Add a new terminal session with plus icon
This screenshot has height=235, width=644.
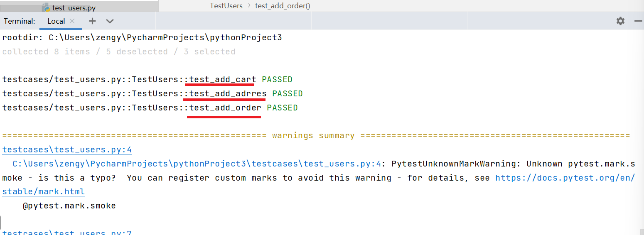[92, 21]
